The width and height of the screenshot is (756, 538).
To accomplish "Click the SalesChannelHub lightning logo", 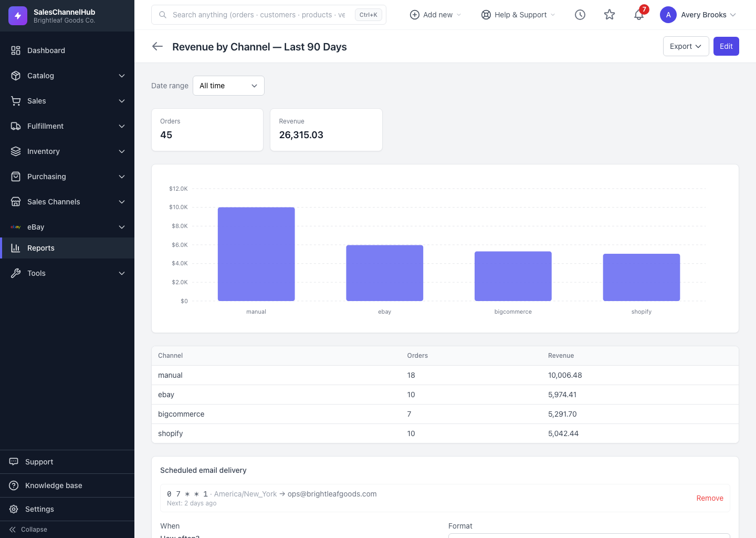I will point(18,16).
